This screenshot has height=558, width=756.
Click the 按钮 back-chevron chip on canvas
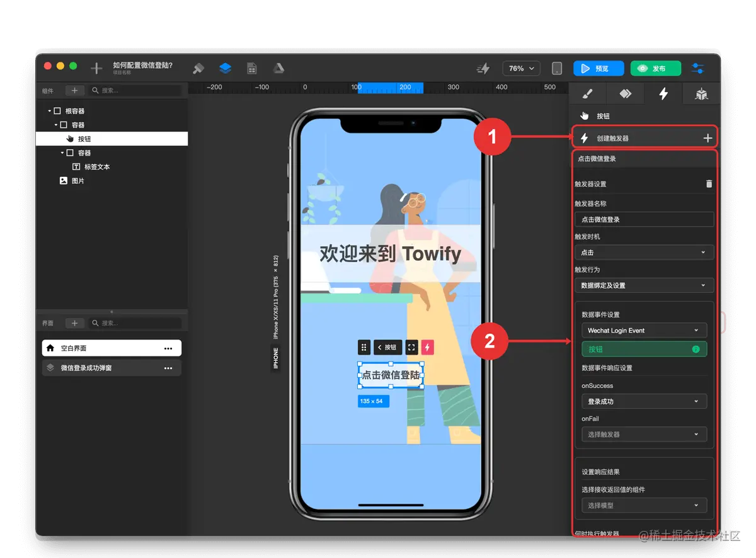(x=387, y=347)
